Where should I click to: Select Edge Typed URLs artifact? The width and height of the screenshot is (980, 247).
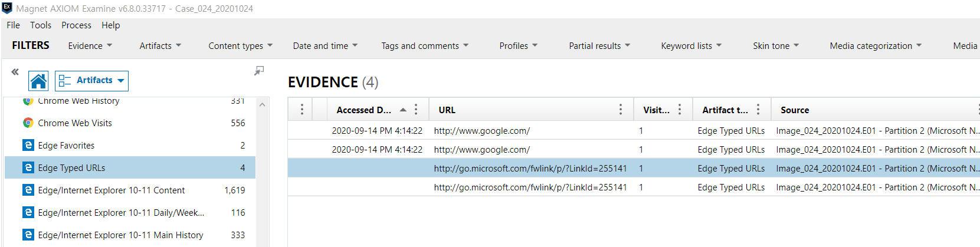tap(130, 167)
